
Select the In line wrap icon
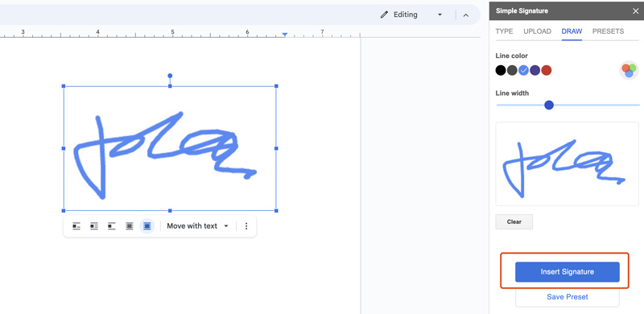(76, 226)
